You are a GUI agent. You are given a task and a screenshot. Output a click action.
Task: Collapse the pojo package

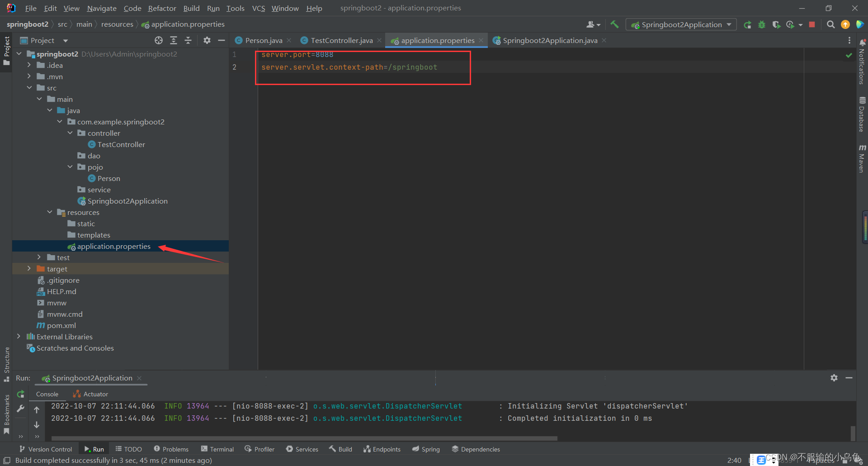(70, 167)
